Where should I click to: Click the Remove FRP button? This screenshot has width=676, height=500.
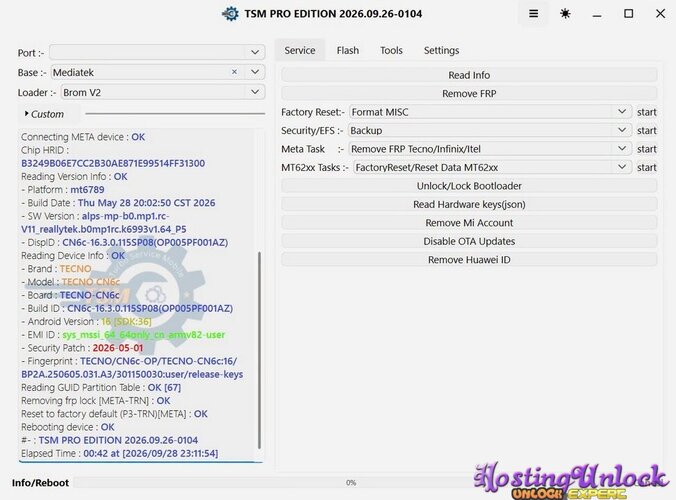pyautogui.click(x=469, y=94)
